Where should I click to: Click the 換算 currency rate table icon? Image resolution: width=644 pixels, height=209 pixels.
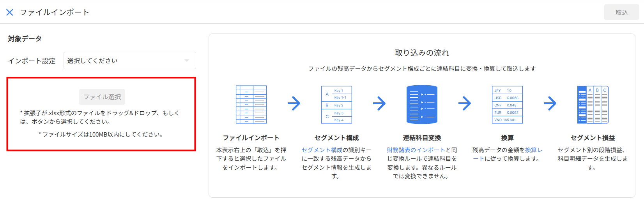click(x=507, y=104)
